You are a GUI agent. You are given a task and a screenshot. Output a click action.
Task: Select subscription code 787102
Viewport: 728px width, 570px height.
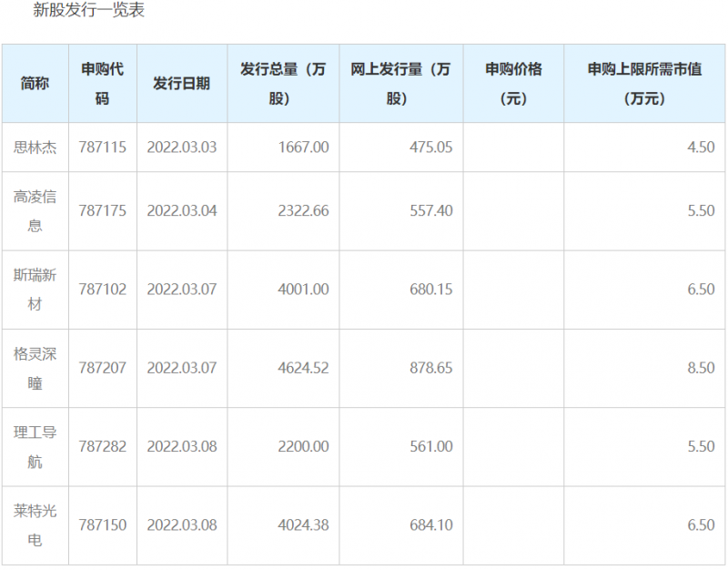pyautogui.click(x=102, y=290)
